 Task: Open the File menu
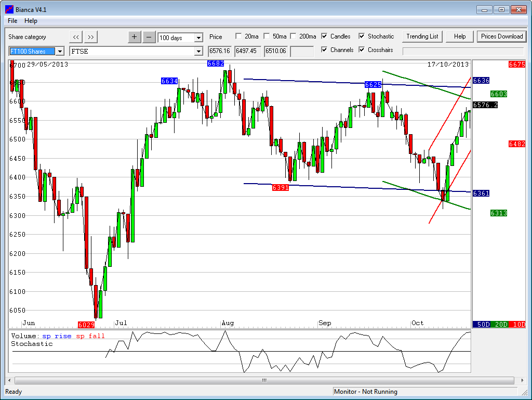pyautogui.click(x=12, y=21)
